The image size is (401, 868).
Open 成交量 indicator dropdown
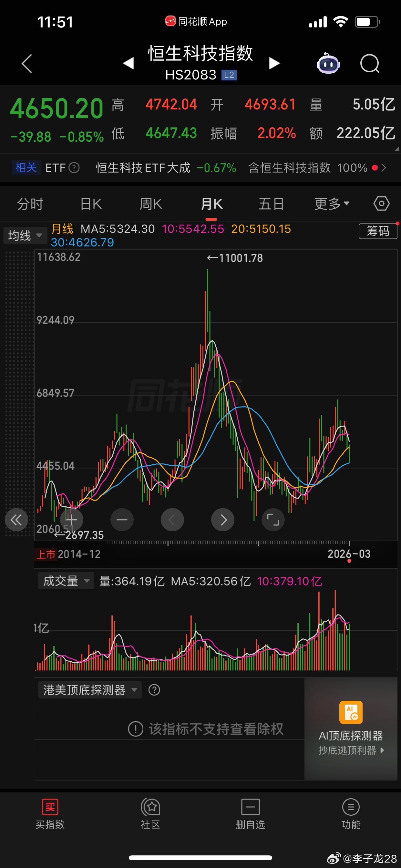pos(66,581)
